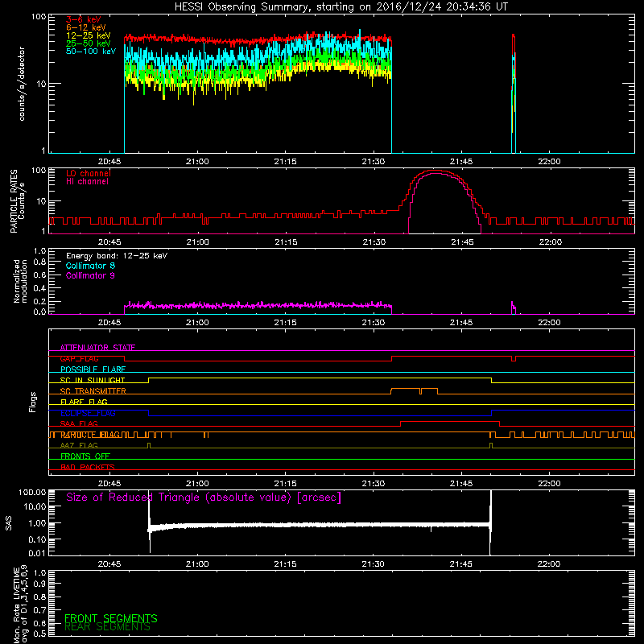644x644 pixels.
Task: Select the LO channel legend entry
Action: pyautogui.click(x=89, y=173)
